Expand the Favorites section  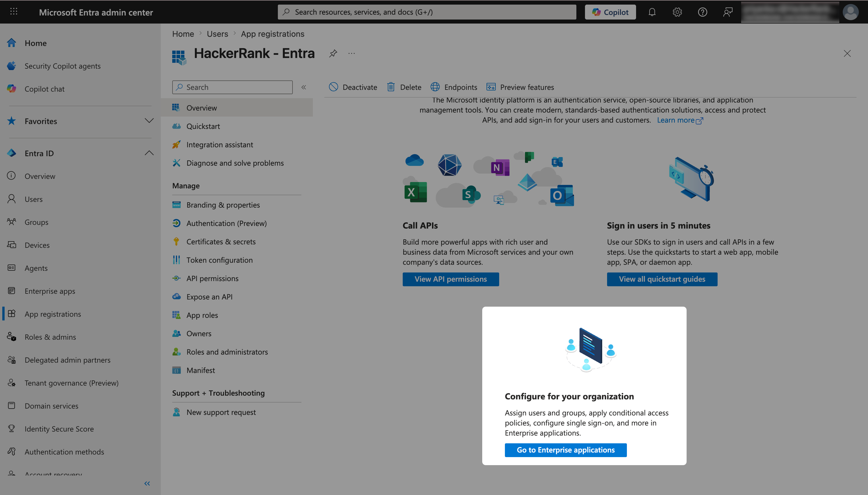coord(149,121)
